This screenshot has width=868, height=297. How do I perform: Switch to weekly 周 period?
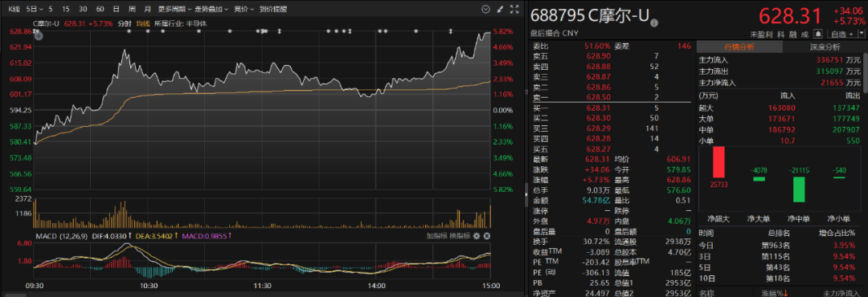click(x=132, y=9)
